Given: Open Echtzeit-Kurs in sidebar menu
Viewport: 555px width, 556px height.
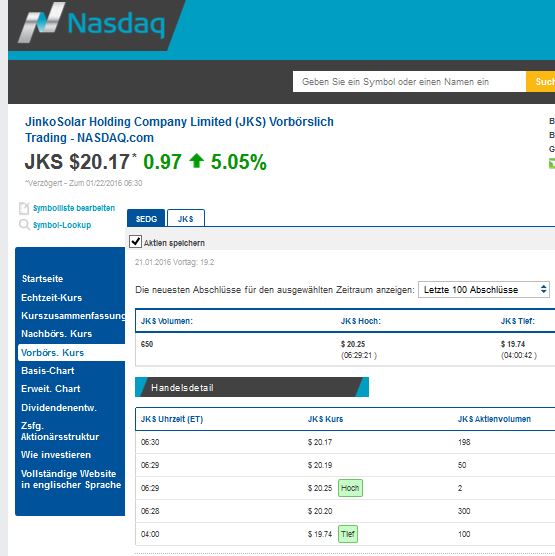Looking at the screenshot, I should 51,298.
